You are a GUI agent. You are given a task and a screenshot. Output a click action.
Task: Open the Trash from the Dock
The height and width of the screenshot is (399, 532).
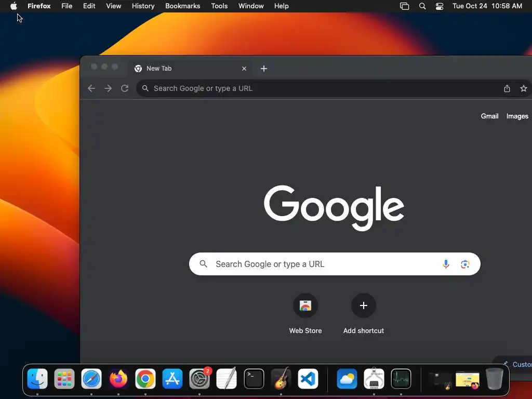click(495, 379)
